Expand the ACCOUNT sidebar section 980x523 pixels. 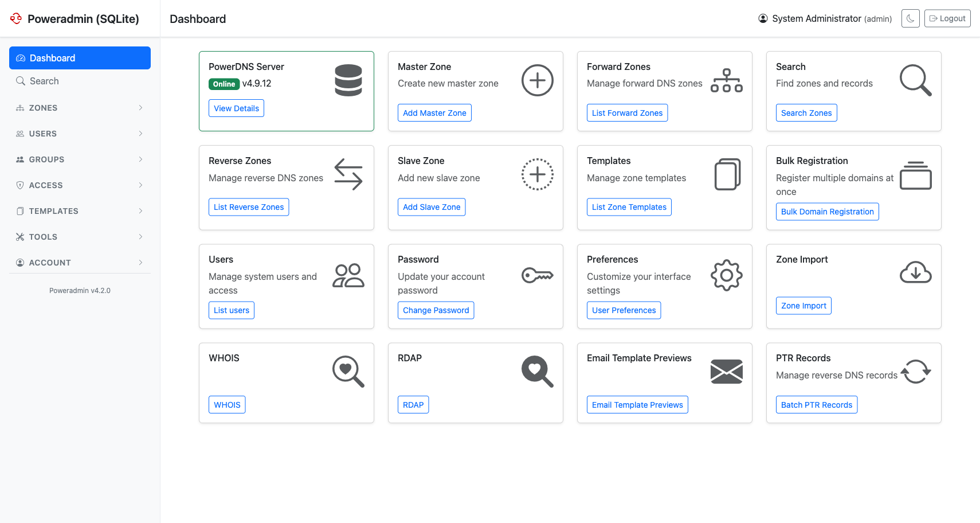tap(80, 263)
